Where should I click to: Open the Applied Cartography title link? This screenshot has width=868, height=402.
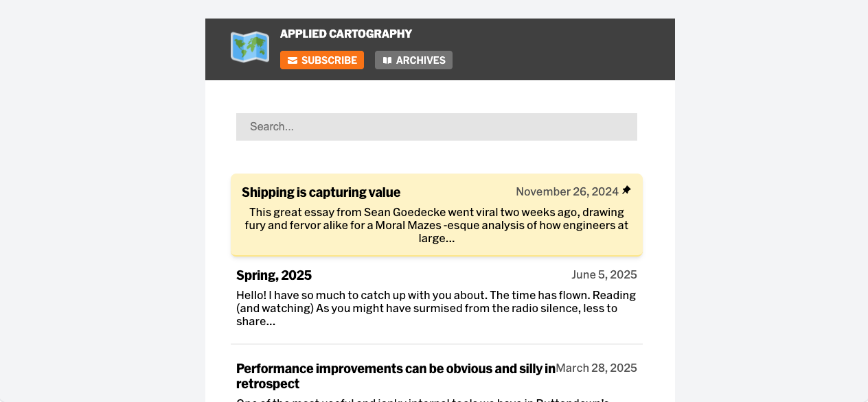tap(346, 34)
